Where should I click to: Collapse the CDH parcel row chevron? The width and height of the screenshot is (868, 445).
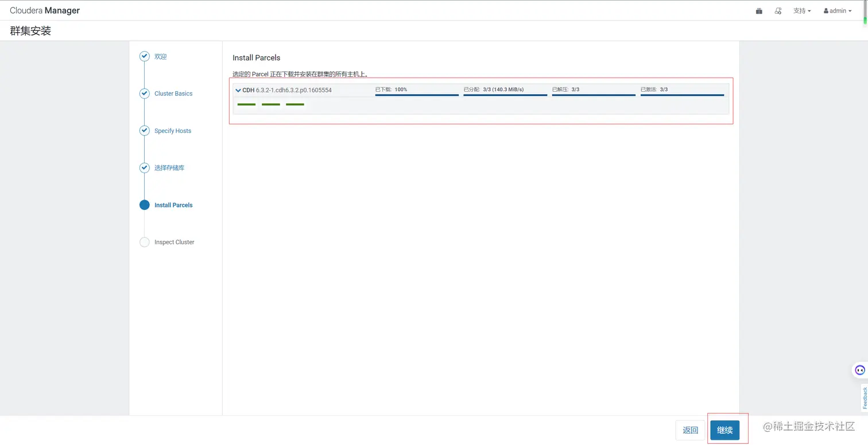pos(238,90)
